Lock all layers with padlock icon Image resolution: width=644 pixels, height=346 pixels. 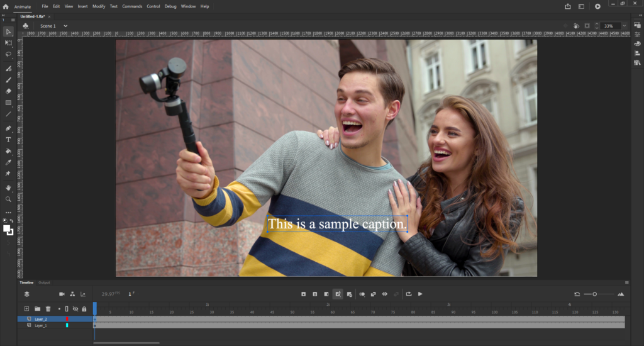click(84, 309)
